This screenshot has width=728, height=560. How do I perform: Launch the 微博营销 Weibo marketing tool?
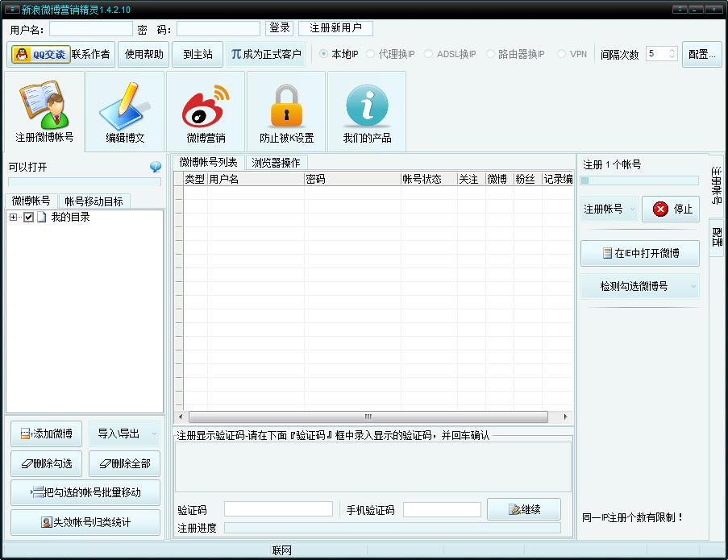204,110
